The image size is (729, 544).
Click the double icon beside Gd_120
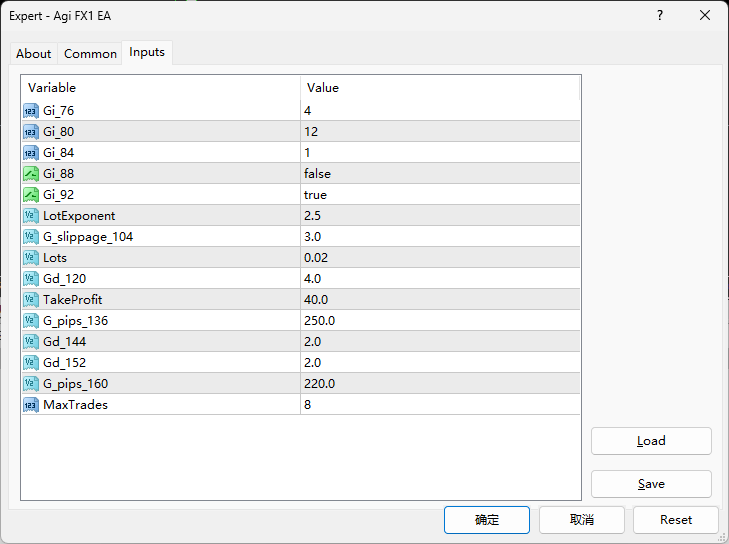[31, 279]
